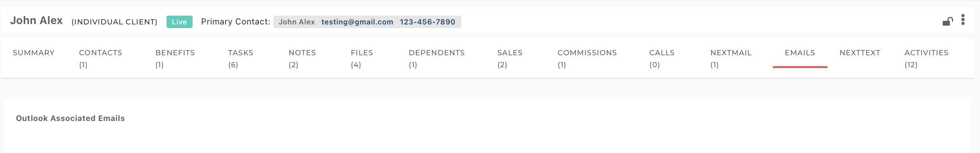View the Notes tab
The height and width of the screenshot is (153, 980).
pyautogui.click(x=302, y=58)
